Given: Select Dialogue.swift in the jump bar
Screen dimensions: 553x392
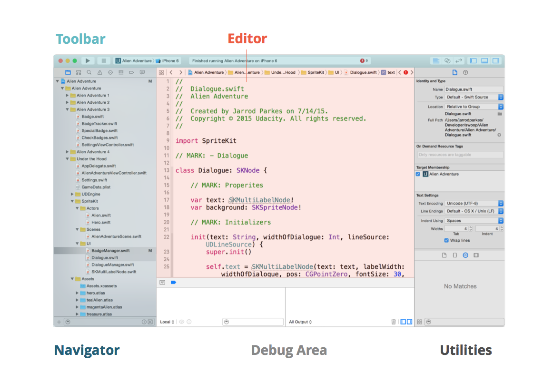Looking at the screenshot, I should click(363, 72).
